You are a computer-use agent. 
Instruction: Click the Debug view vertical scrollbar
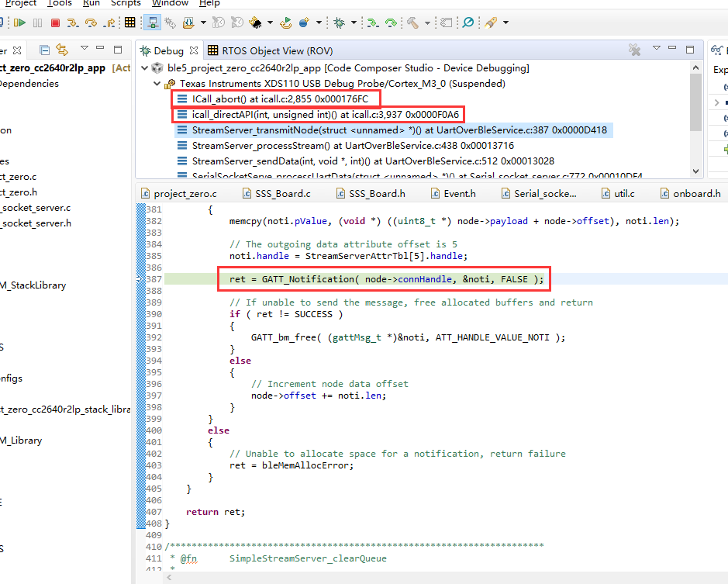(x=695, y=101)
